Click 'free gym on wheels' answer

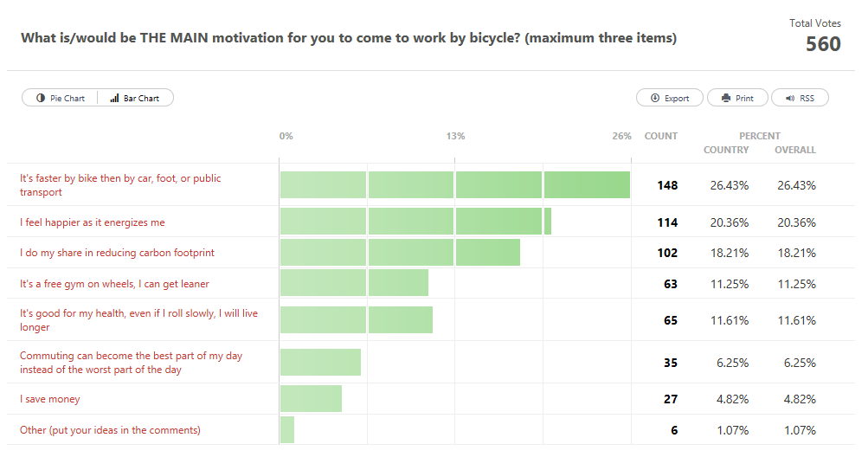(114, 283)
